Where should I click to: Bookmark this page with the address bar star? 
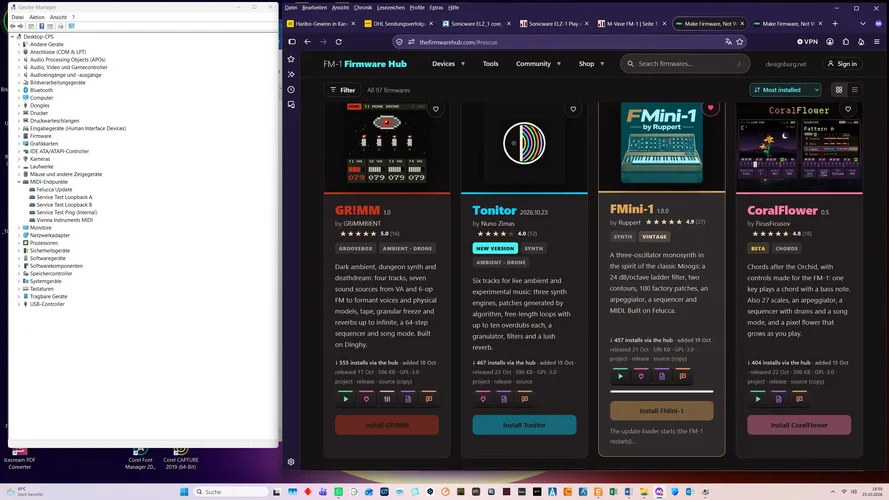point(740,41)
